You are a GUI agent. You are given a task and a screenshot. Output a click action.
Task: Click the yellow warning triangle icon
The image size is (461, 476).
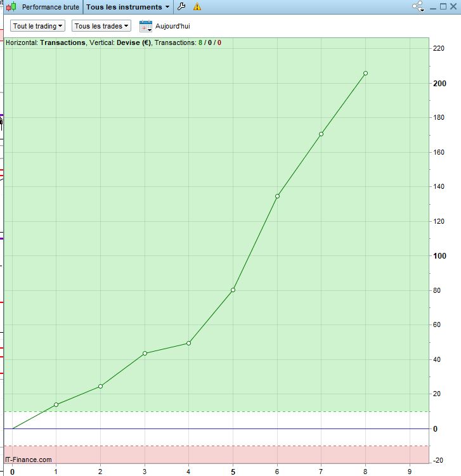point(197,6)
